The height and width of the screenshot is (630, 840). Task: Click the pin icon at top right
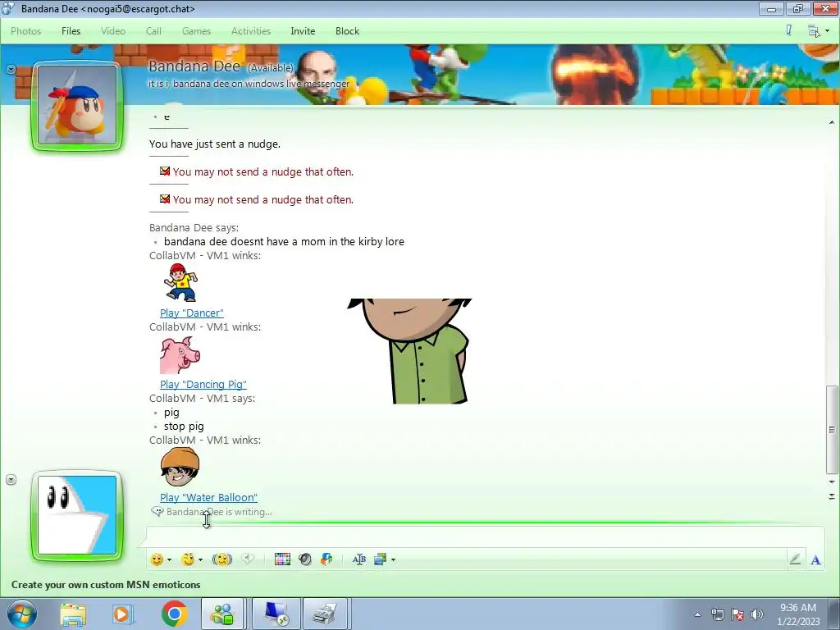[789, 30]
